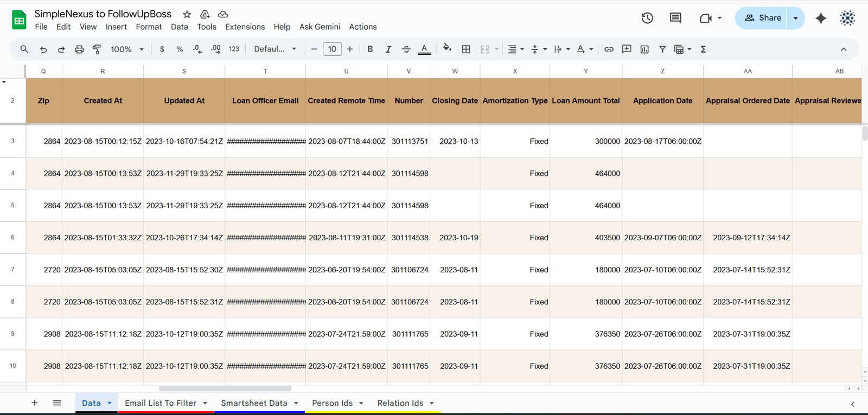This screenshot has width=868, height=415.
Task: Add a new sheet with plus button
Action: 35,403
